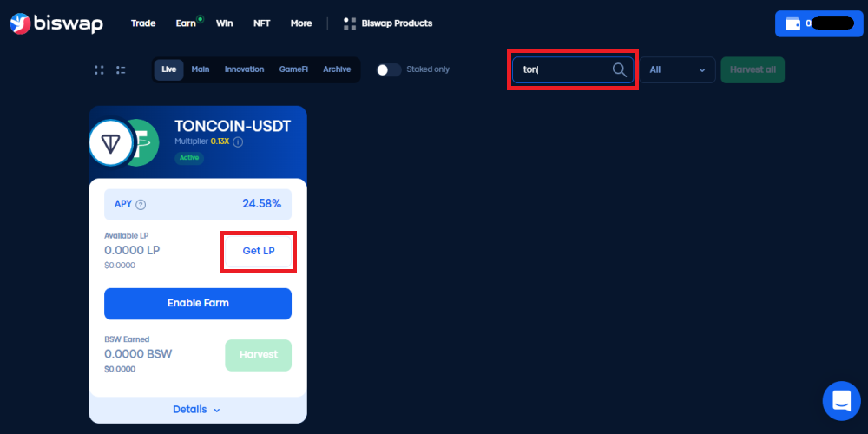The width and height of the screenshot is (868, 434).
Task: Open the wallet account button
Action: [x=819, y=23]
